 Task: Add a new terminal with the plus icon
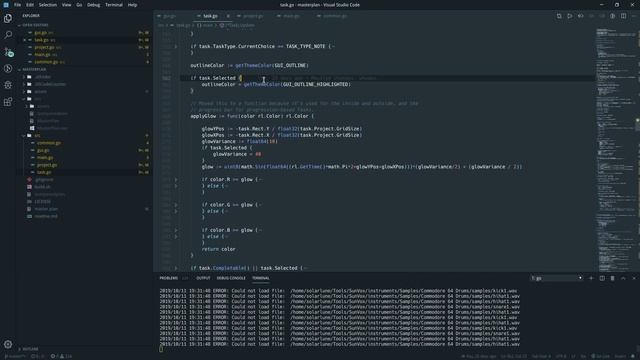(x=591, y=278)
